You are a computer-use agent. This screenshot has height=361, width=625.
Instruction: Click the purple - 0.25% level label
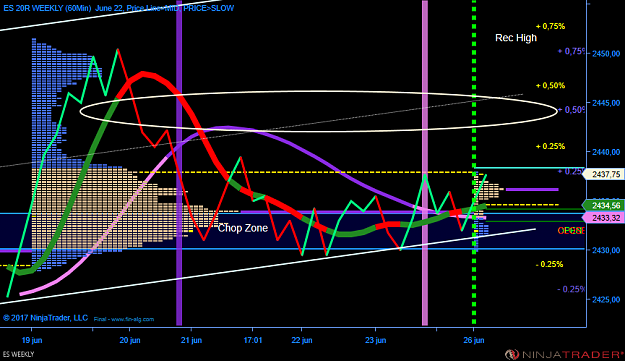coord(572,289)
